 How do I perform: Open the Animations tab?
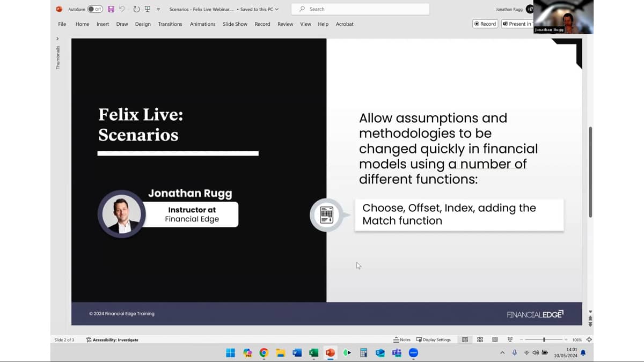click(x=203, y=24)
